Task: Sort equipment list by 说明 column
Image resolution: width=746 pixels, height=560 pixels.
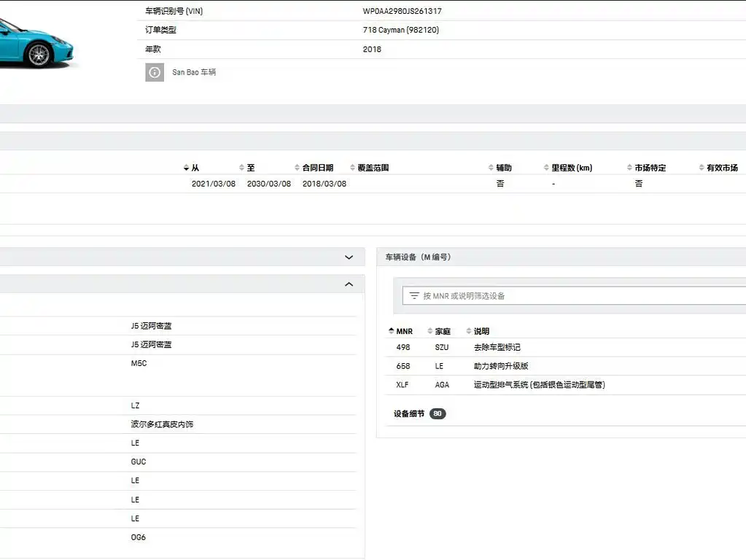Action: click(478, 331)
